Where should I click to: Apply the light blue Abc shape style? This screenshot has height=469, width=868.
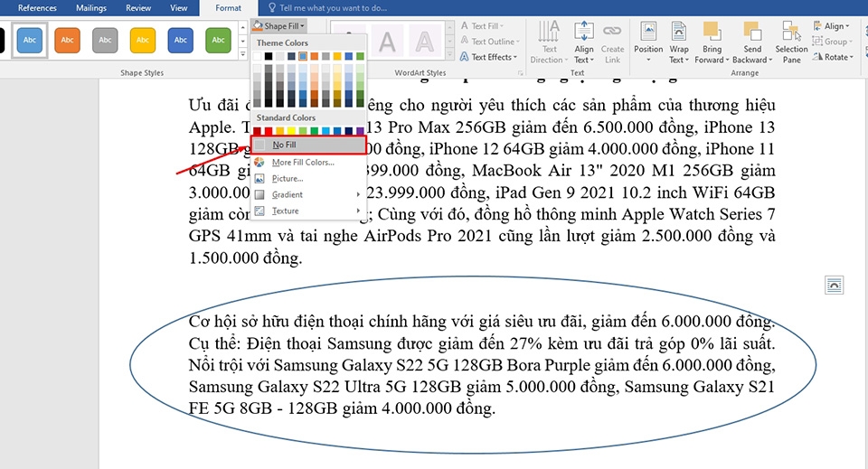(x=30, y=40)
